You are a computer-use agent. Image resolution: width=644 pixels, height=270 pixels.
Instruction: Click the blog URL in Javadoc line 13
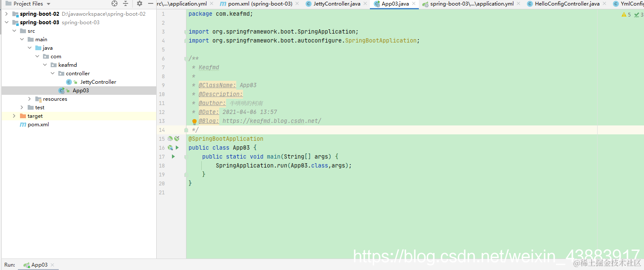pyautogui.click(x=272, y=121)
